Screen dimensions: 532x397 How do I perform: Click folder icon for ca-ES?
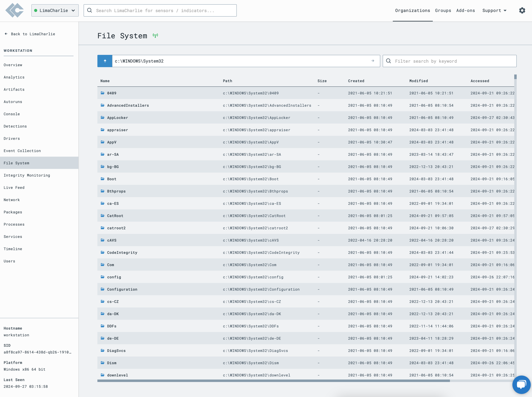tap(102, 203)
